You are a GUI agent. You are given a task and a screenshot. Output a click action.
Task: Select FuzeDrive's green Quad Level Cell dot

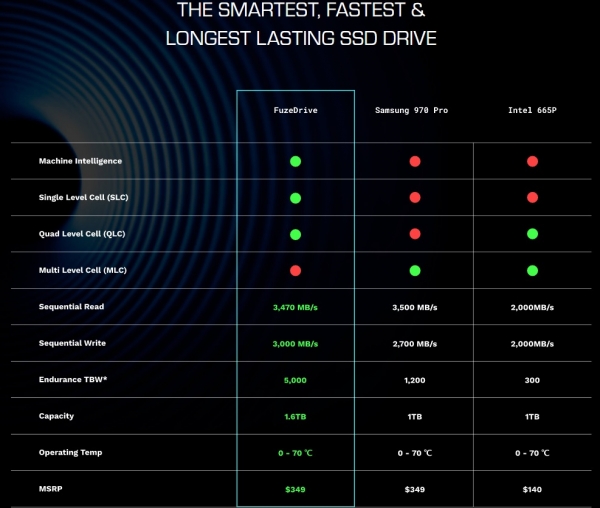click(295, 234)
